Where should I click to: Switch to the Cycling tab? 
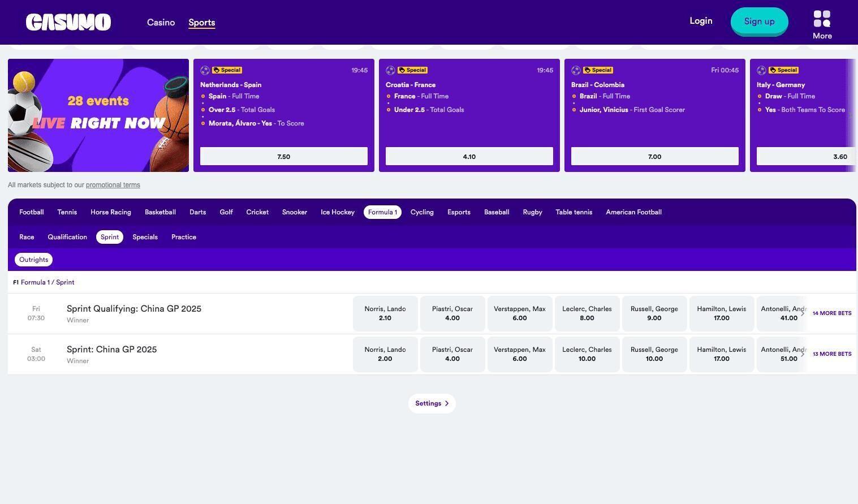[422, 212]
